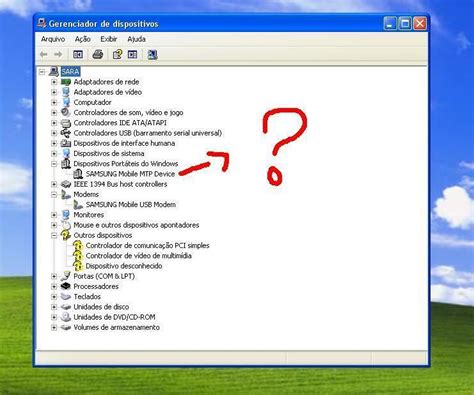Click the SAMSUNG Mobile USB Modem icon

click(78, 204)
